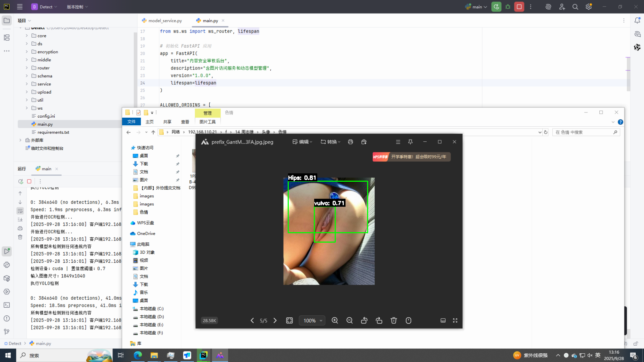Click the WPS 开学季特惠 promotion banner

click(x=411, y=157)
